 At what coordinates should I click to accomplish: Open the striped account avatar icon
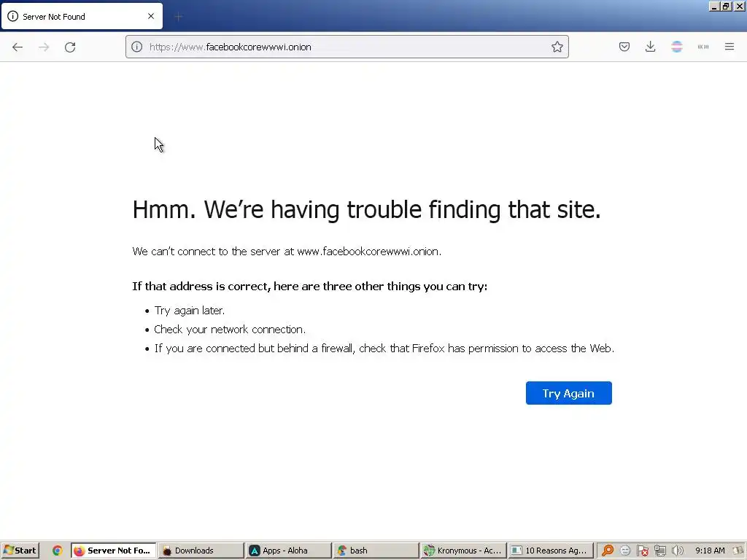click(x=676, y=47)
